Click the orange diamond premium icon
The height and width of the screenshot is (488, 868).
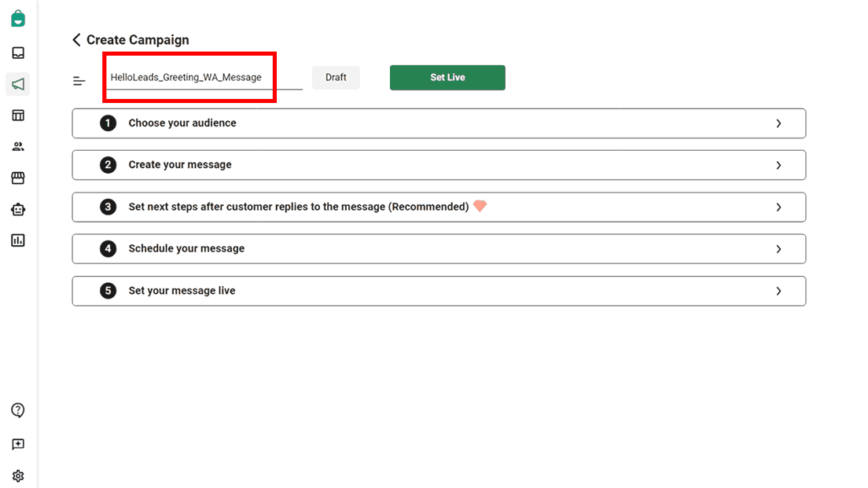(480, 206)
